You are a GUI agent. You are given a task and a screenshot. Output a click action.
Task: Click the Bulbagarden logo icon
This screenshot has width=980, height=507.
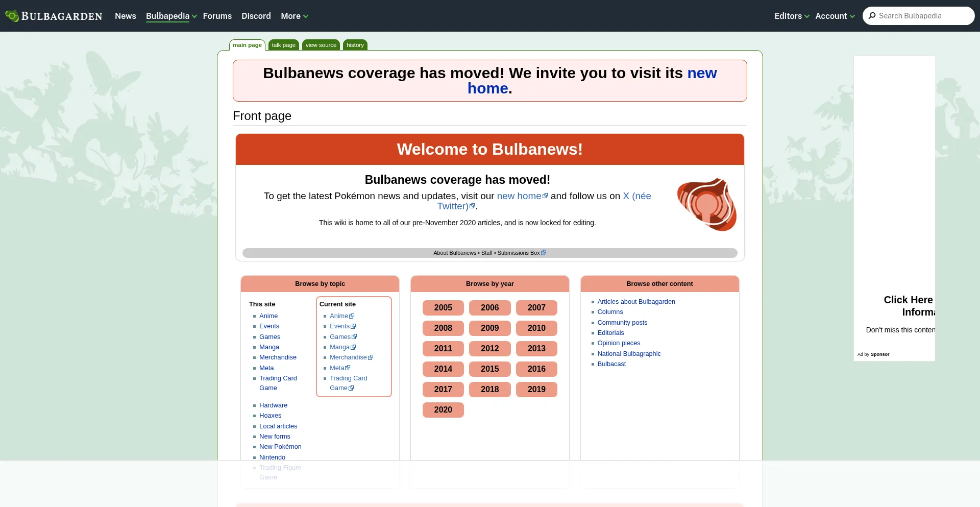pos(12,16)
